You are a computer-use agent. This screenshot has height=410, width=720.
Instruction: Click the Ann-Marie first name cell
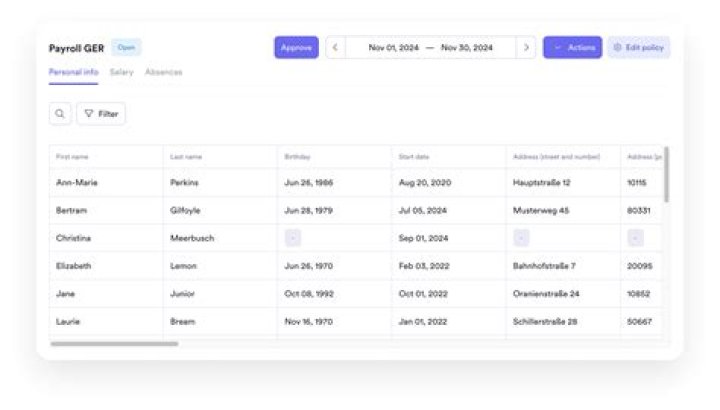[77, 183]
